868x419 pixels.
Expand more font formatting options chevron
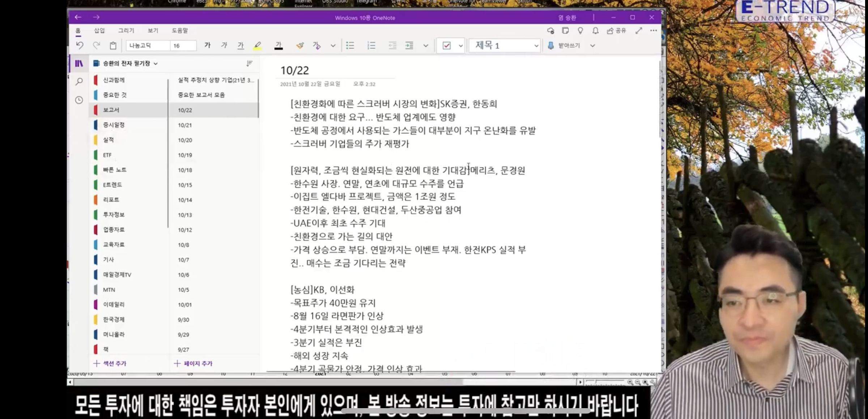coord(333,46)
